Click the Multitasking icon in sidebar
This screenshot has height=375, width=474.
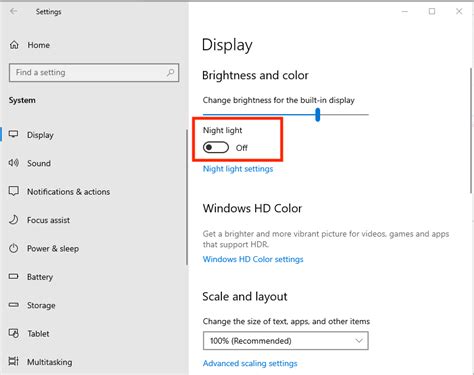[14, 361]
